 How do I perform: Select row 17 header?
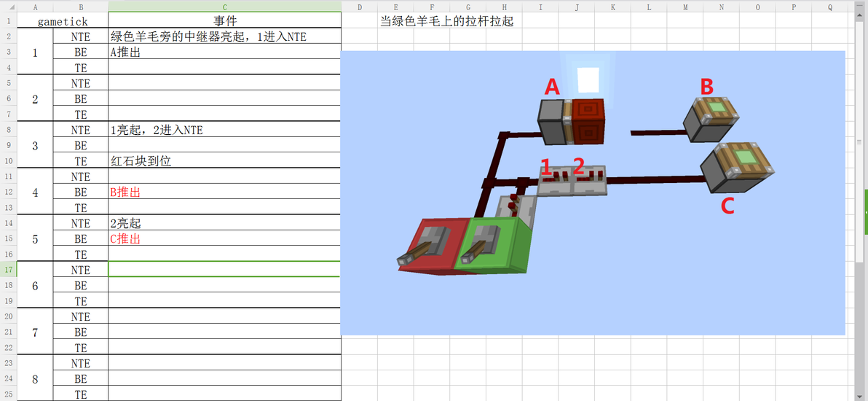click(x=8, y=270)
